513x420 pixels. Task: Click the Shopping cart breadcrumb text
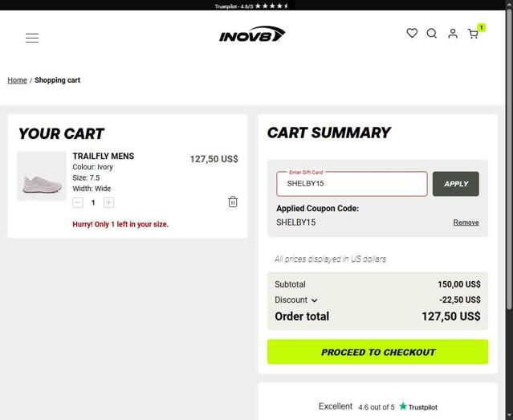[57, 80]
